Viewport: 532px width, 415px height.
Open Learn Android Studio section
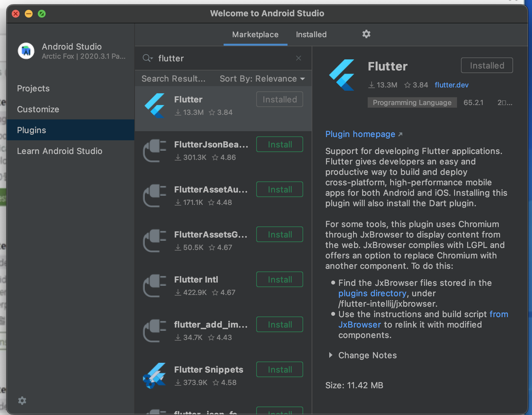tap(70, 151)
